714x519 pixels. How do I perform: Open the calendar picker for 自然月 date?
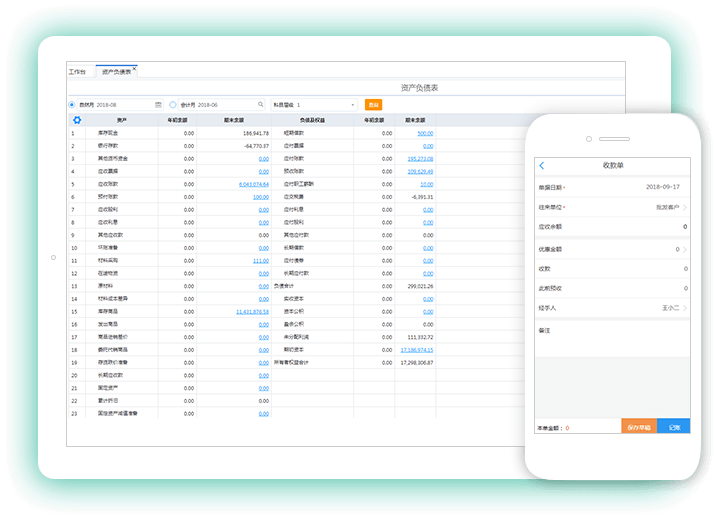click(x=158, y=104)
